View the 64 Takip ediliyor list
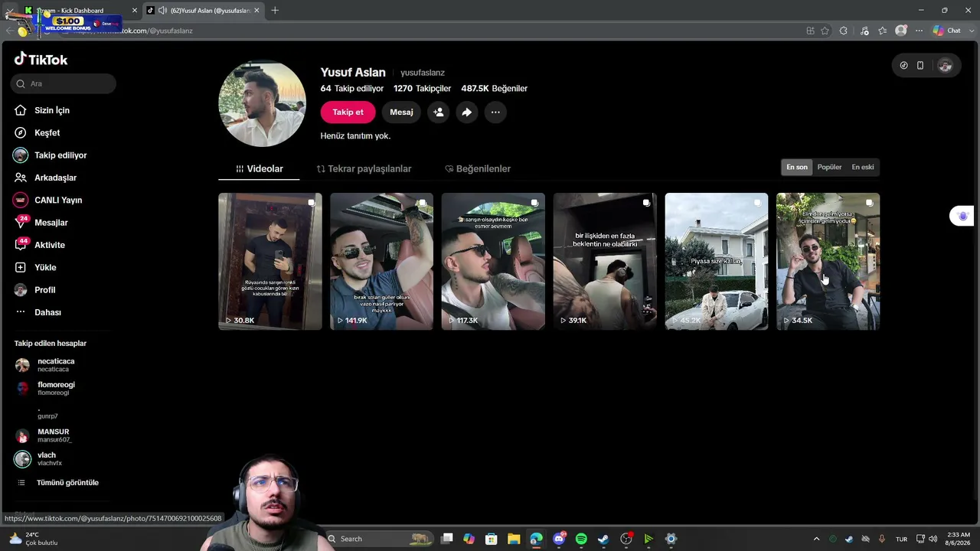Image resolution: width=980 pixels, height=551 pixels. coord(352,89)
